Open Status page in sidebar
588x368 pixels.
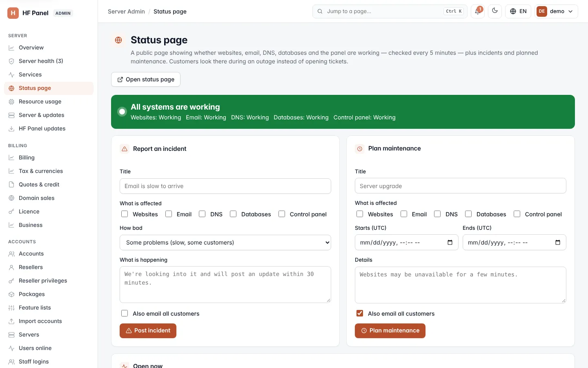49,88
